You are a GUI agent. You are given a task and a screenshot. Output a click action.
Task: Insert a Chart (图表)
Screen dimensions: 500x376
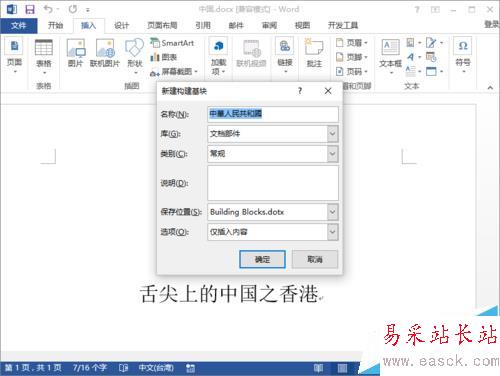click(164, 57)
